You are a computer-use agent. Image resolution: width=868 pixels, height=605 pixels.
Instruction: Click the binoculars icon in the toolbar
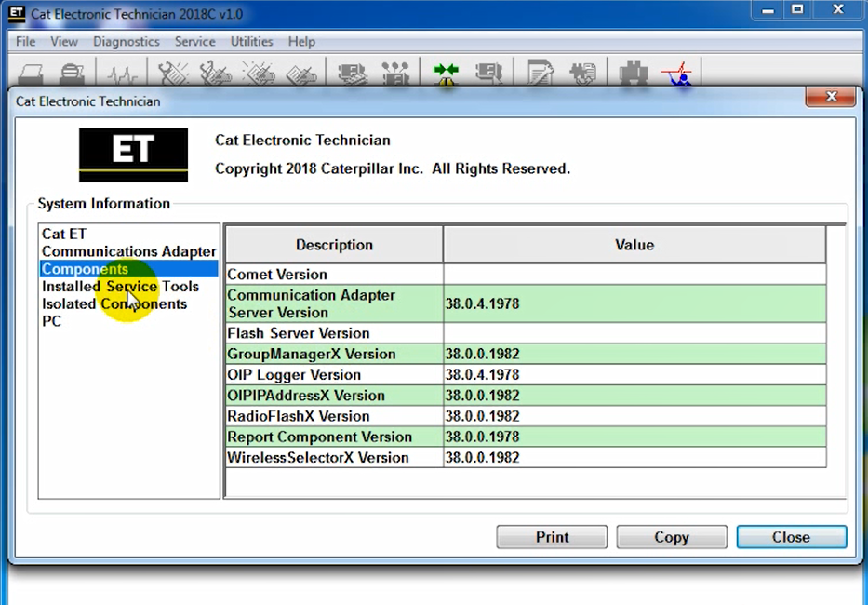pos(633,74)
